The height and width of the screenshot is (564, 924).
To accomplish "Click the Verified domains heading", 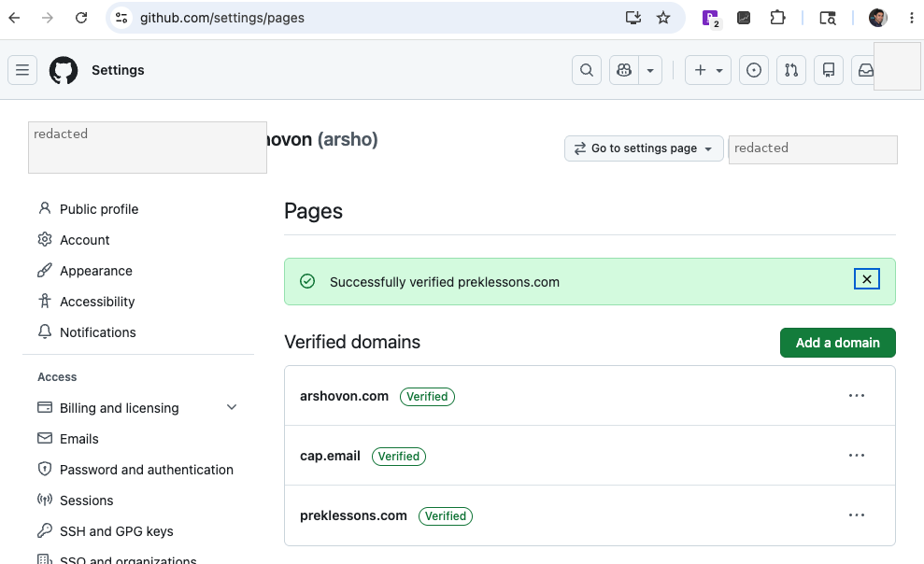I will pos(352,342).
